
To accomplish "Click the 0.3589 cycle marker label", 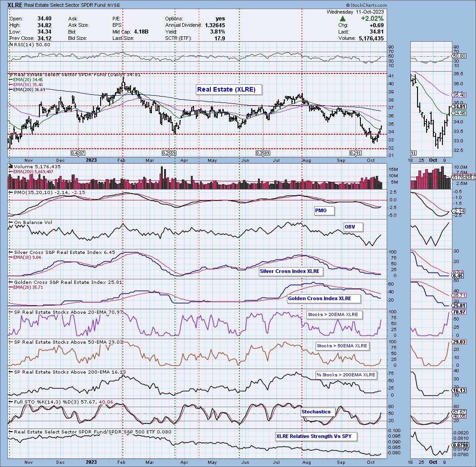I will (x=263, y=153).
